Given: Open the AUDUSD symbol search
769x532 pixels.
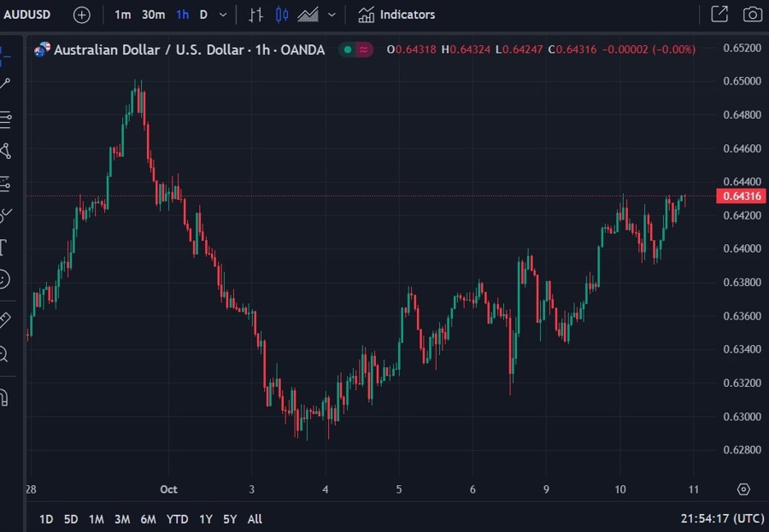Looking at the screenshot, I should tap(27, 15).
